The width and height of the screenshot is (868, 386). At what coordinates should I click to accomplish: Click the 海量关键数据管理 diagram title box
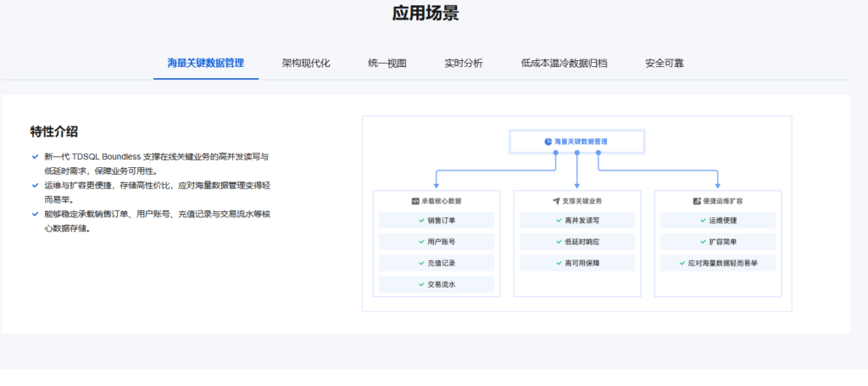(576, 142)
